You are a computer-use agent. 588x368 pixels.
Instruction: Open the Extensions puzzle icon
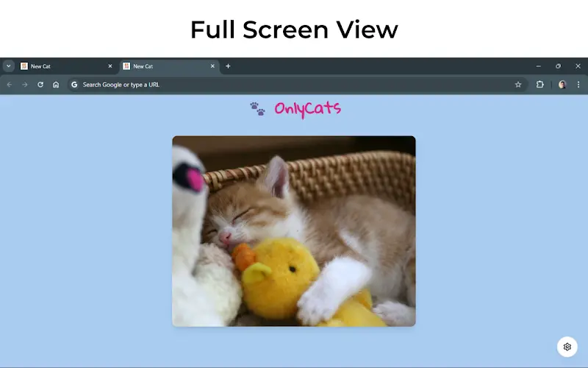click(540, 85)
